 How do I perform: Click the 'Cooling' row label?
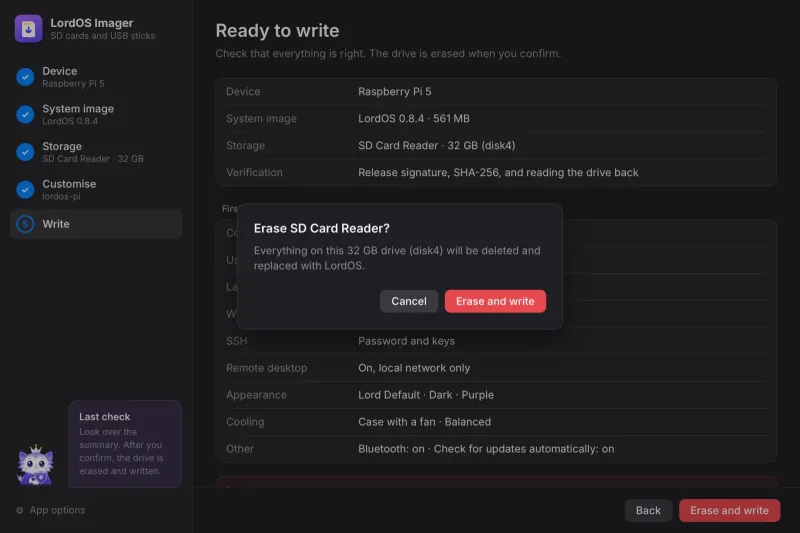pos(245,422)
